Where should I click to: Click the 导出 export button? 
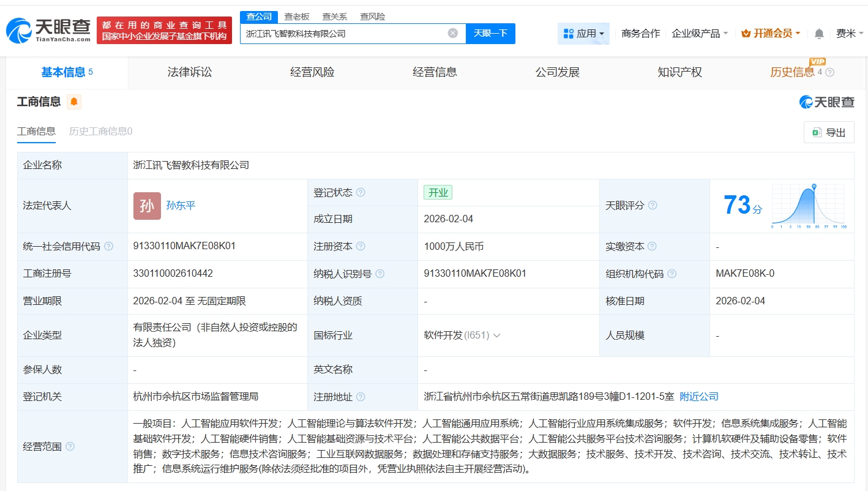828,132
